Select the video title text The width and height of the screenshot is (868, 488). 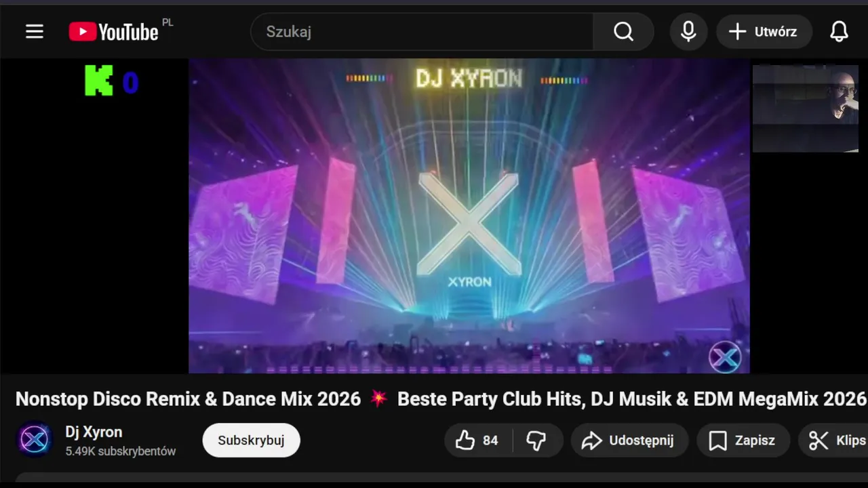(x=441, y=399)
